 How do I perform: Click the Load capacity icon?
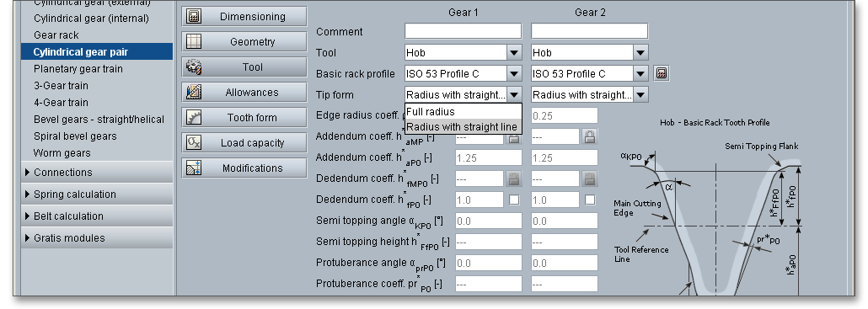coord(194,142)
